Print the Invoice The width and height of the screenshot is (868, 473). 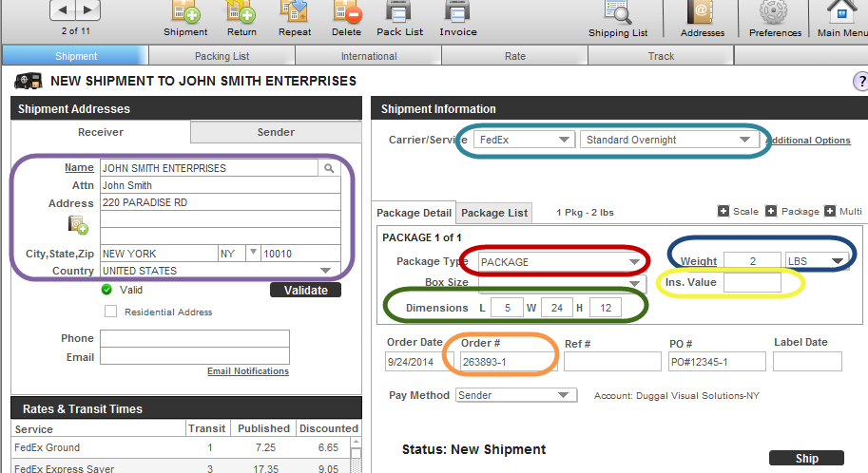click(458, 18)
